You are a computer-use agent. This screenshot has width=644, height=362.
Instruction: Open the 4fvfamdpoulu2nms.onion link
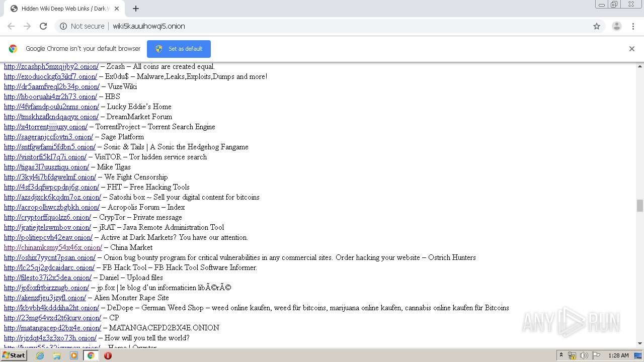coord(51,107)
